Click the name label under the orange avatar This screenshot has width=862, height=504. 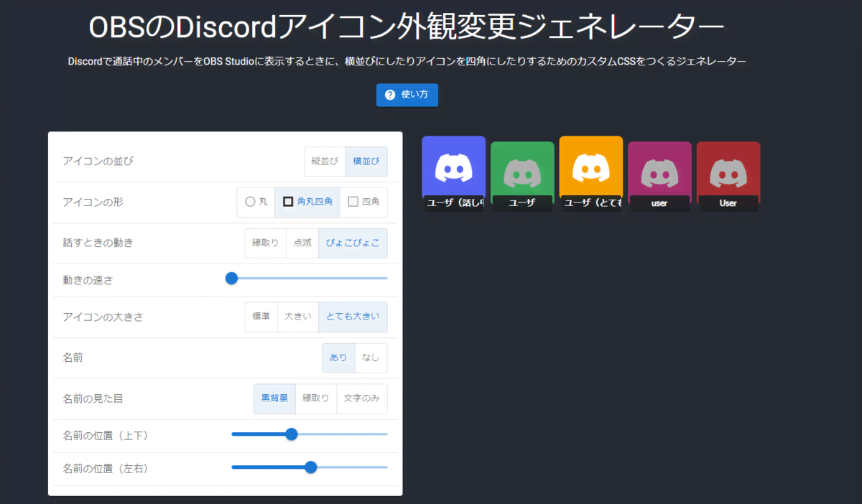coord(591,203)
